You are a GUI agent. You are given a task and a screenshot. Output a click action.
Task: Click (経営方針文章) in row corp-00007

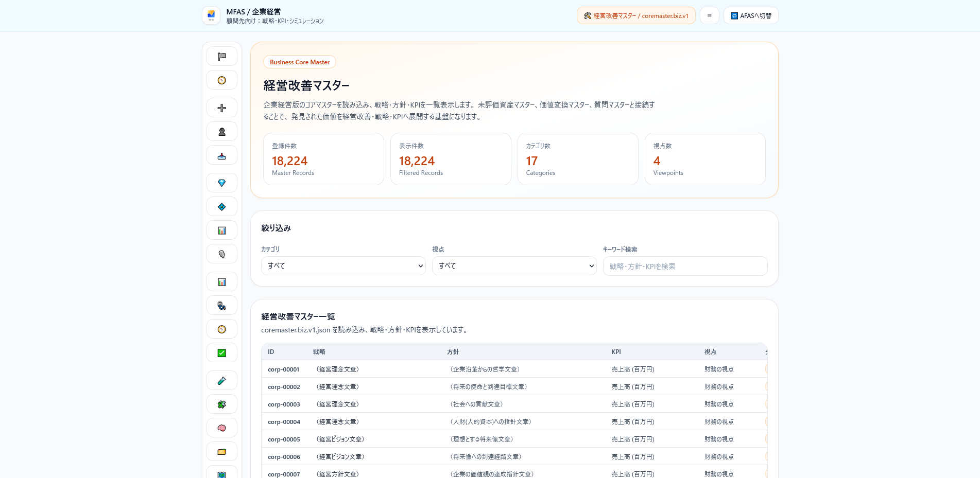(x=337, y=474)
